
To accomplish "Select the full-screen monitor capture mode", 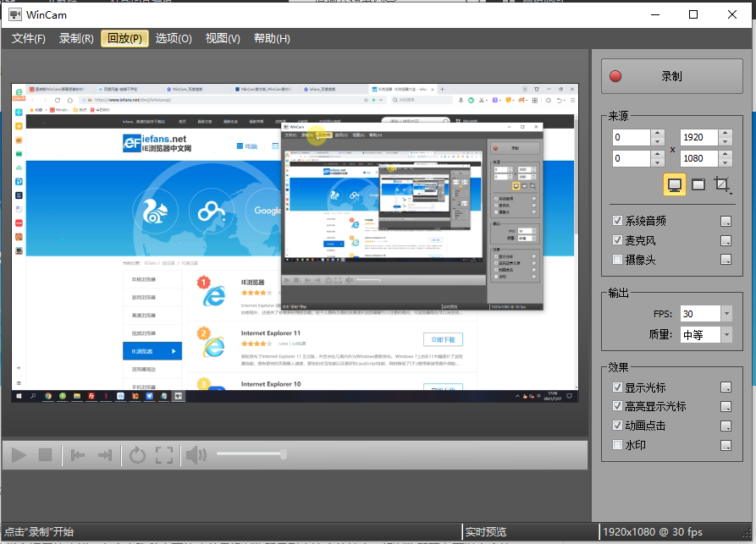I will tap(675, 184).
